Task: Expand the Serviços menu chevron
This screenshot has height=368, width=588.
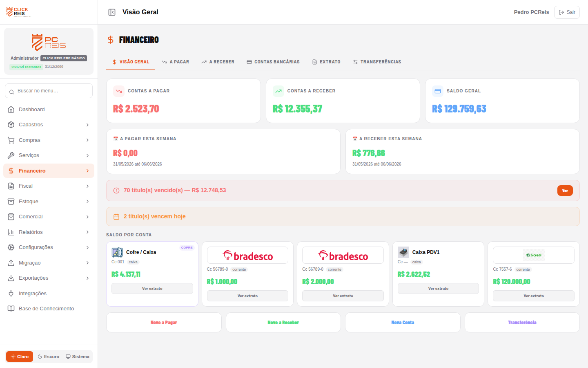Action: (87, 155)
